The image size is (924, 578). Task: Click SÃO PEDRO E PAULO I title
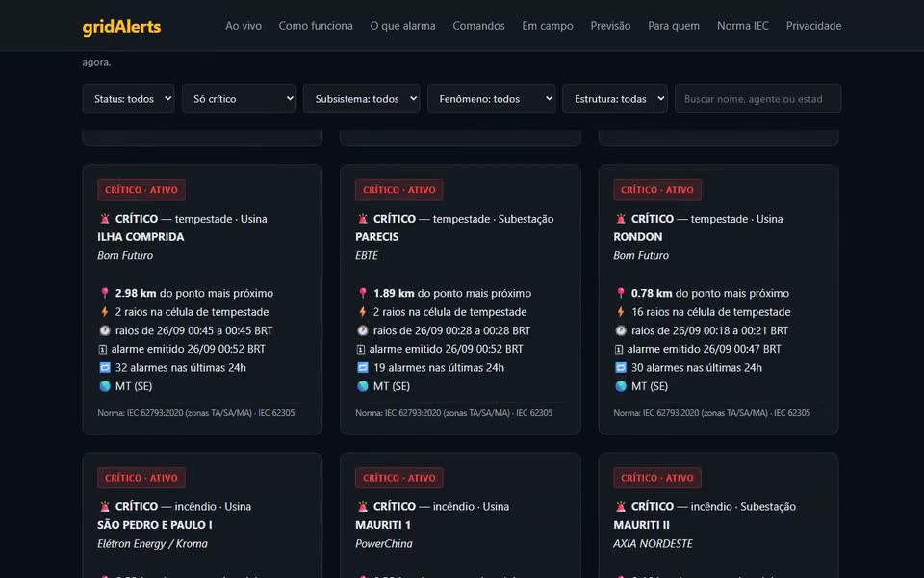[x=155, y=525]
